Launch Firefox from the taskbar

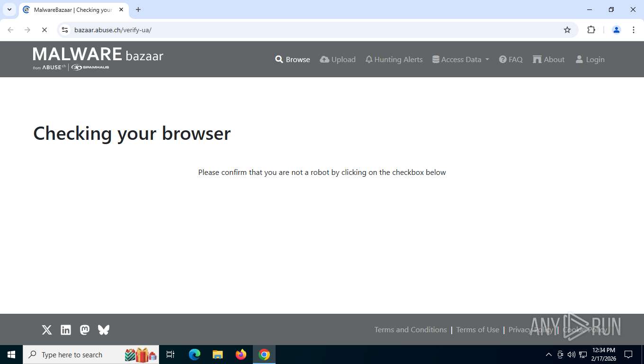241,355
